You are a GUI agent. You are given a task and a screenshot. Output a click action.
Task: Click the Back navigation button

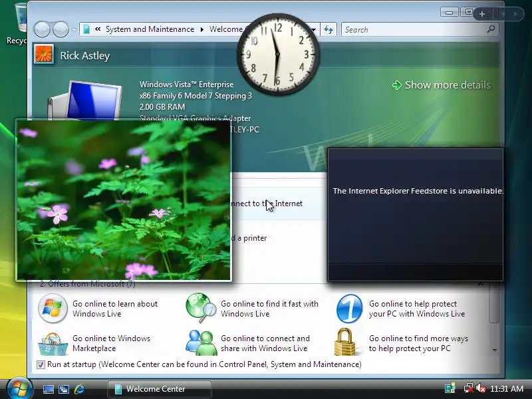coord(42,29)
